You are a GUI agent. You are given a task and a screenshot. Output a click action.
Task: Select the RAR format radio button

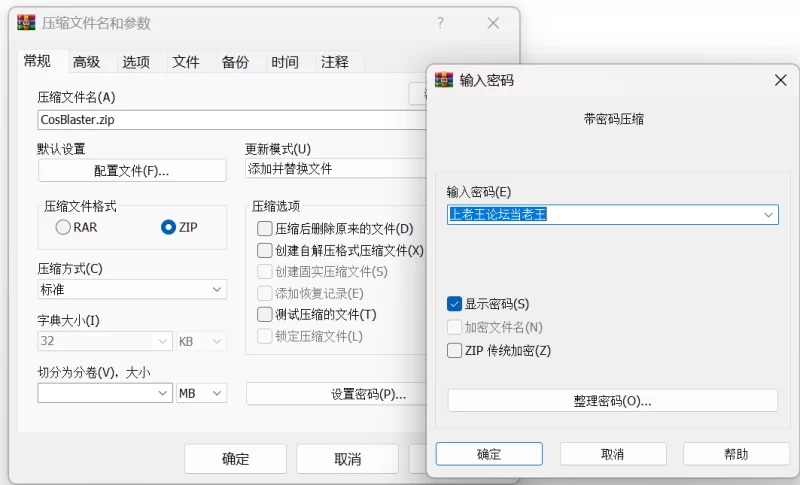pyautogui.click(x=63, y=227)
